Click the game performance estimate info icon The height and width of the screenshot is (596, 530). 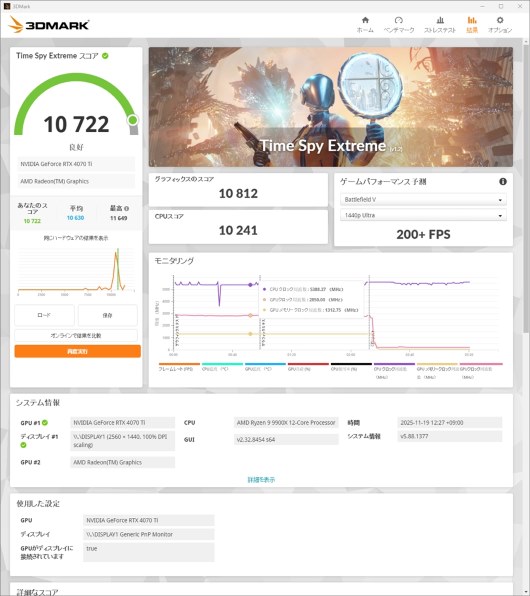point(503,182)
